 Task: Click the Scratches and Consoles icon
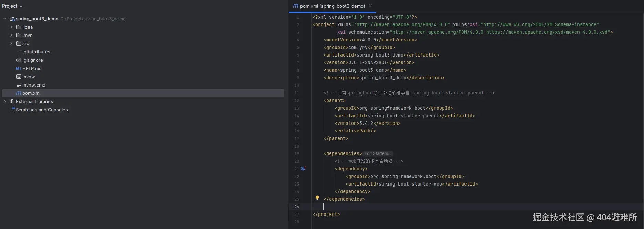tap(12, 110)
